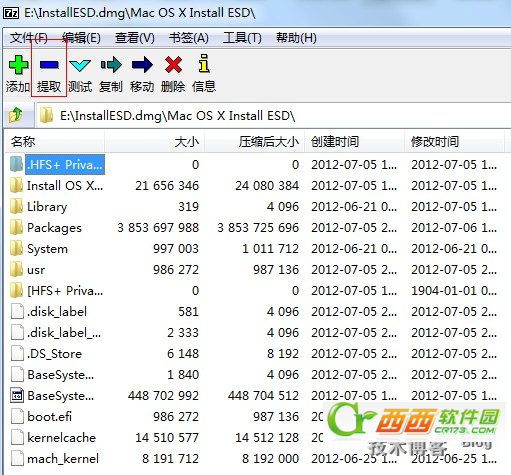Image resolution: width=511 pixels, height=475 pixels.
Task: Click the Extract (提取) minus icon
Action: click(49, 65)
